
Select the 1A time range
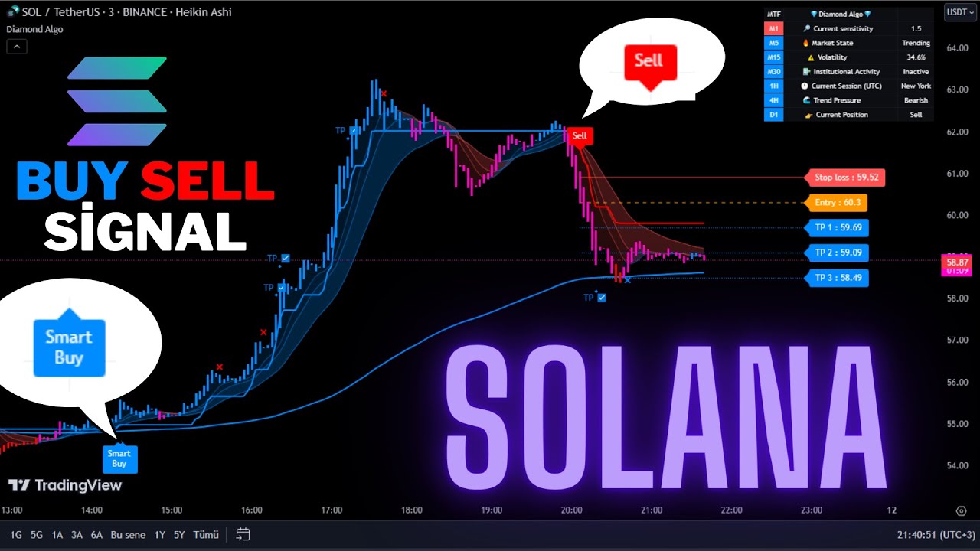pos(57,535)
